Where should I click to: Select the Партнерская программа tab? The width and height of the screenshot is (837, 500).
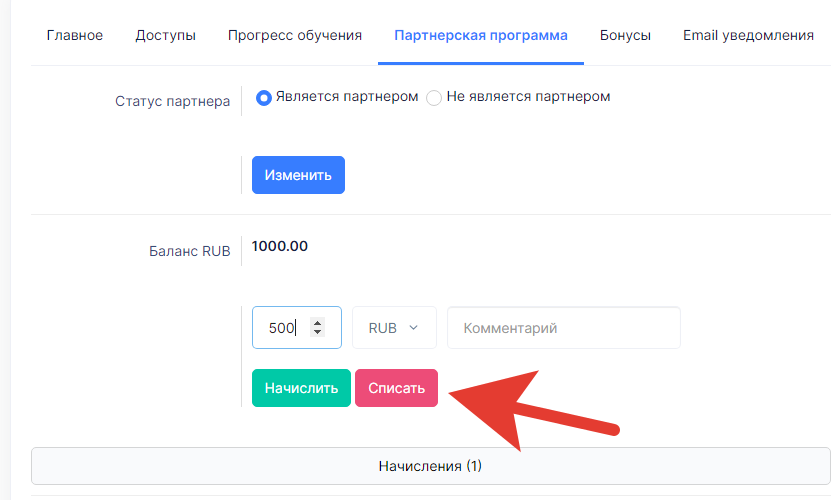(x=480, y=35)
